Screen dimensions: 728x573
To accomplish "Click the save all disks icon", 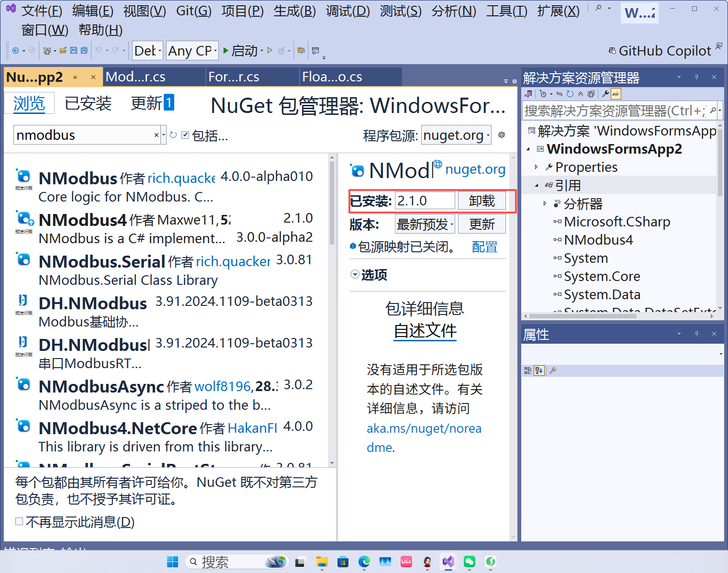I will (84, 50).
